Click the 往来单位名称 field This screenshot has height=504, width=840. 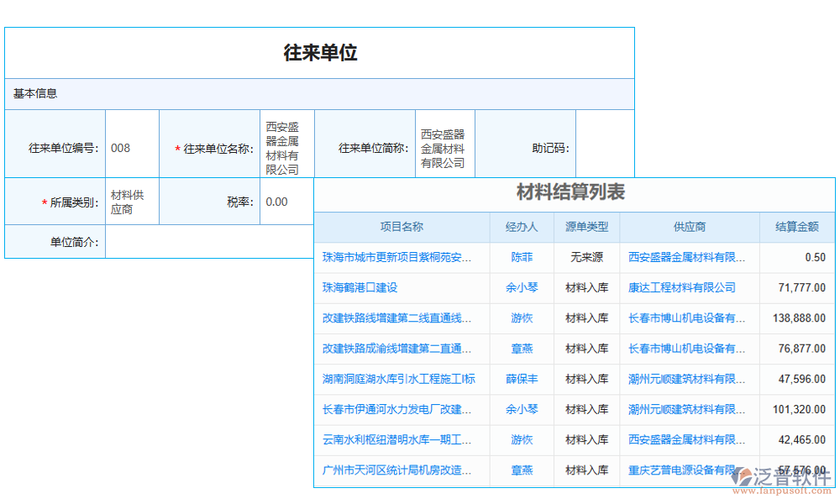(287, 143)
